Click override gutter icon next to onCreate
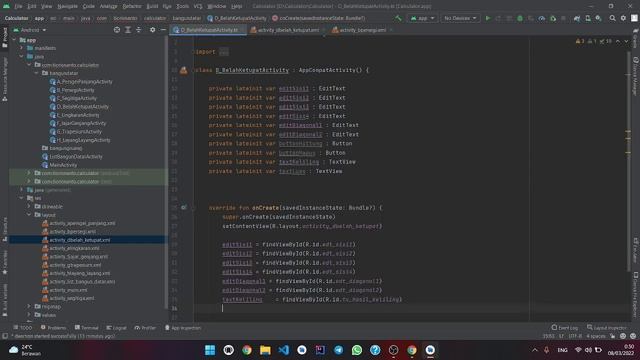This screenshot has width=640, height=360. click(184, 208)
